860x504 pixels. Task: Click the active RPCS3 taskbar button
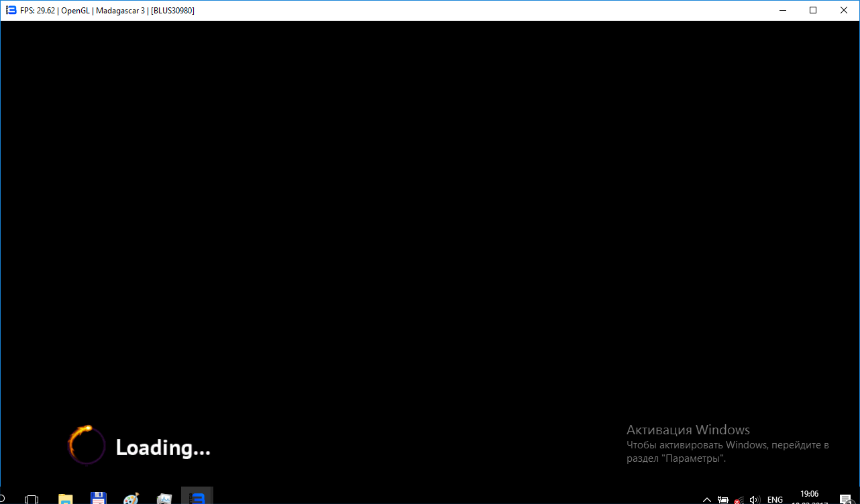(x=197, y=497)
